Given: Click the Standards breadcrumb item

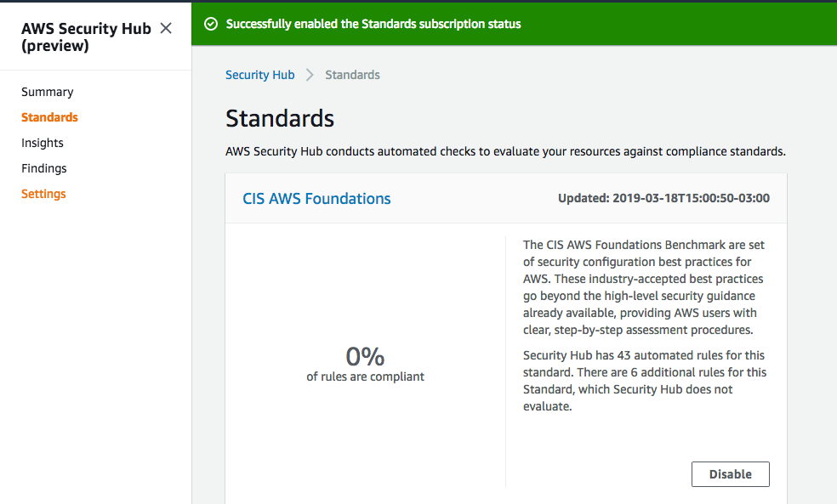Looking at the screenshot, I should coord(352,75).
